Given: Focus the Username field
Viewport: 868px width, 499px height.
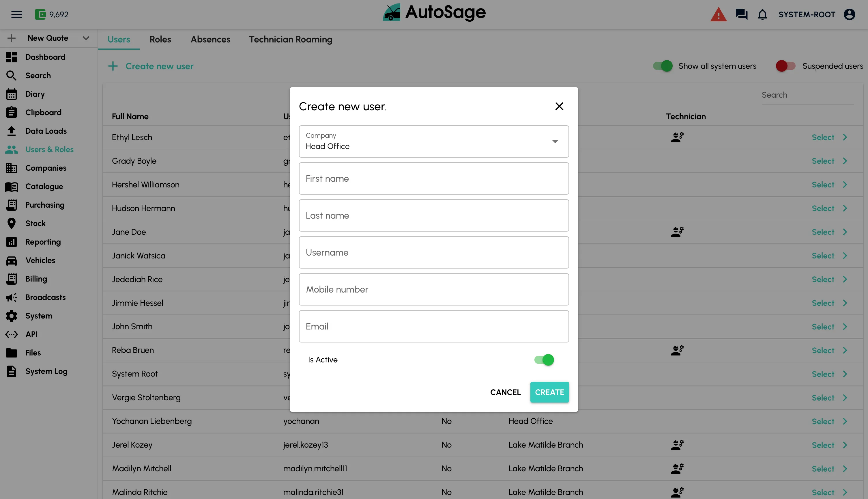Looking at the screenshot, I should point(434,253).
